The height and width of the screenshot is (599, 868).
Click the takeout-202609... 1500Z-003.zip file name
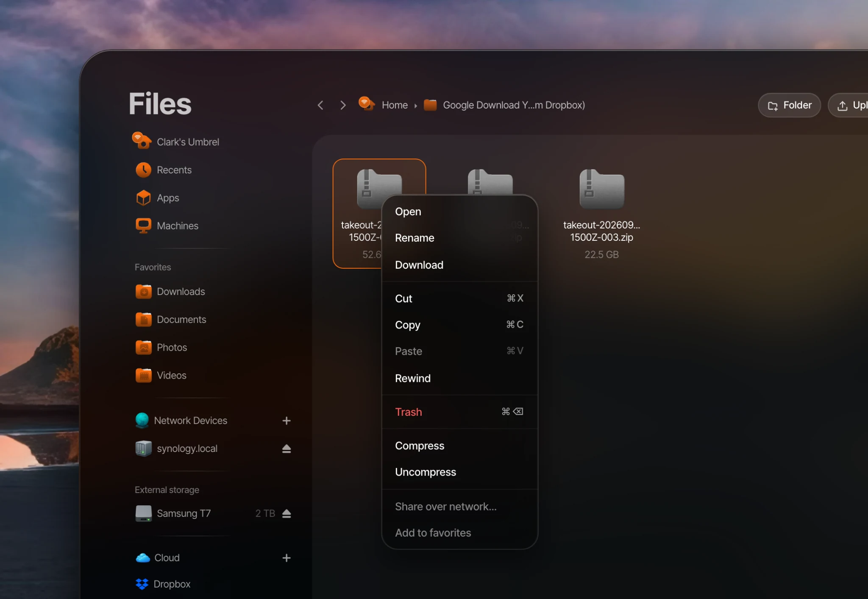(x=601, y=231)
